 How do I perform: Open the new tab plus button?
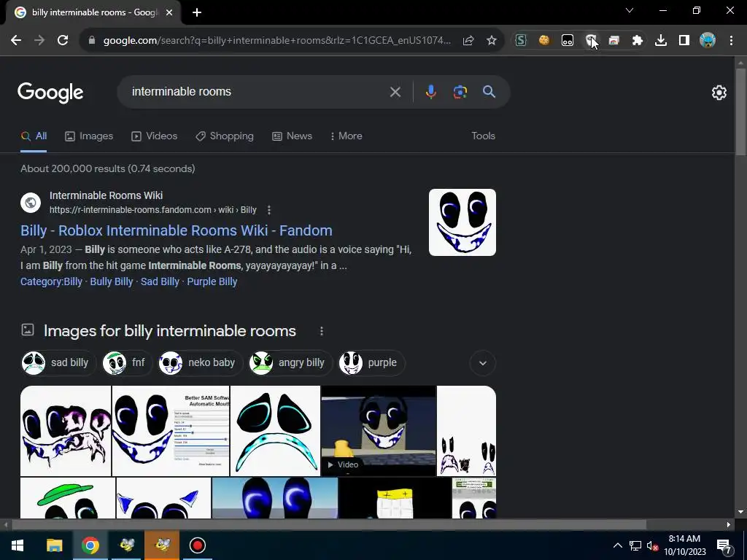tap(197, 12)
